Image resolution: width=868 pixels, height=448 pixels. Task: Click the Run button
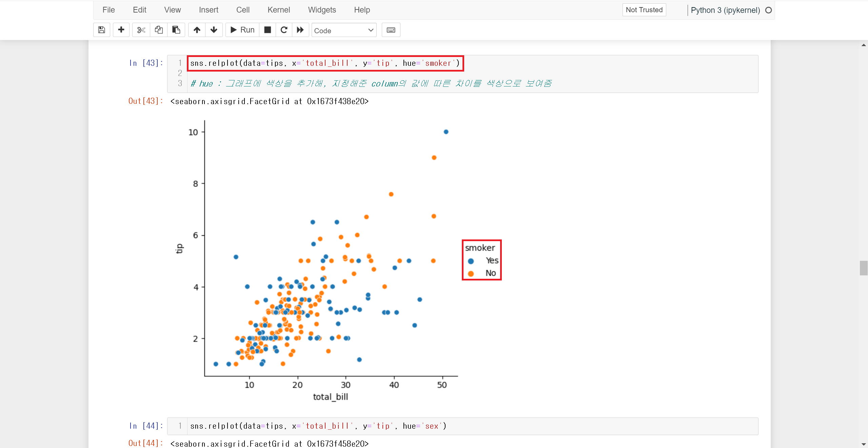[242, 30]
